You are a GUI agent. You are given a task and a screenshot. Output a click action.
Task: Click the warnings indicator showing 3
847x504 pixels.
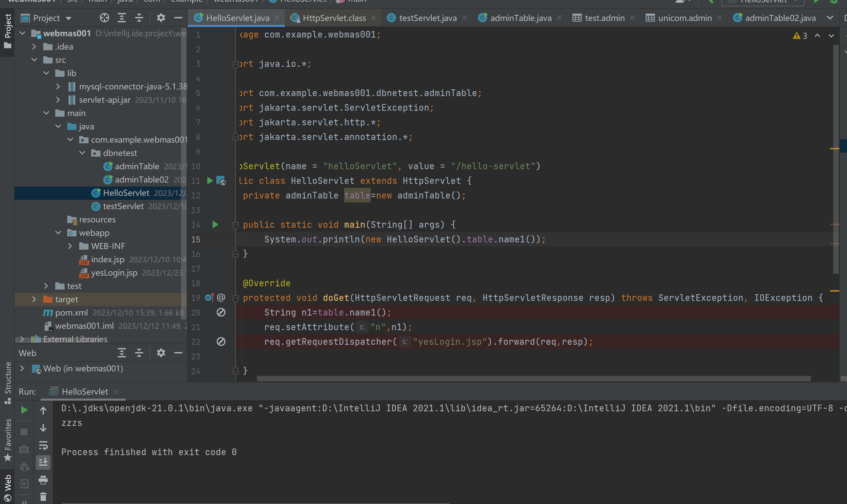pyautogui.click(x=800, y=36)
